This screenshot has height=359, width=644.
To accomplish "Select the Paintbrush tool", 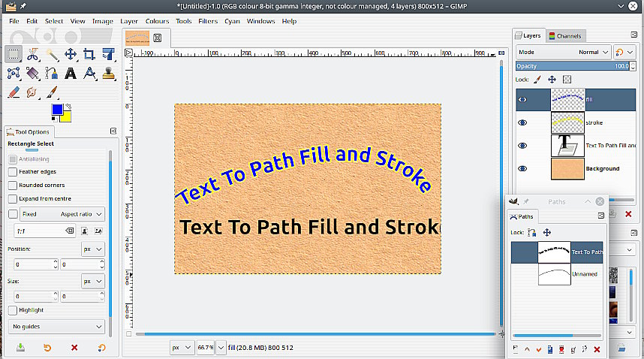I will (52, 92).
